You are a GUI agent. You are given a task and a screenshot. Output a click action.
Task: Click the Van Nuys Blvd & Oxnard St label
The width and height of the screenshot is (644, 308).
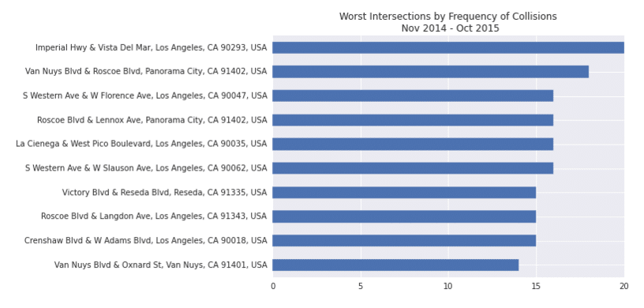(160, 265)
